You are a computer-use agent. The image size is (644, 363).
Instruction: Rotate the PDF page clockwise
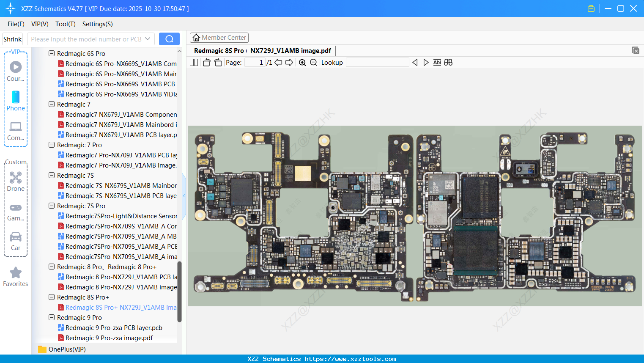click(217, 62)
